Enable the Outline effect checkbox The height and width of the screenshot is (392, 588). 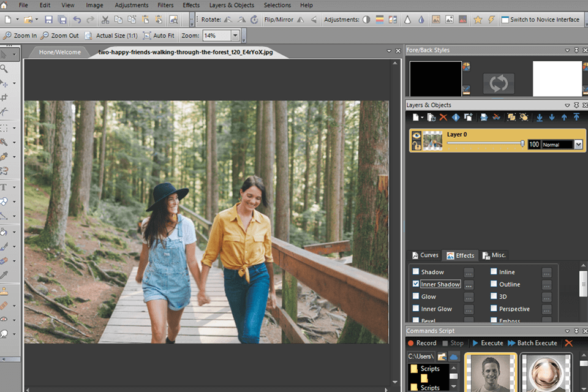(494, 284)
